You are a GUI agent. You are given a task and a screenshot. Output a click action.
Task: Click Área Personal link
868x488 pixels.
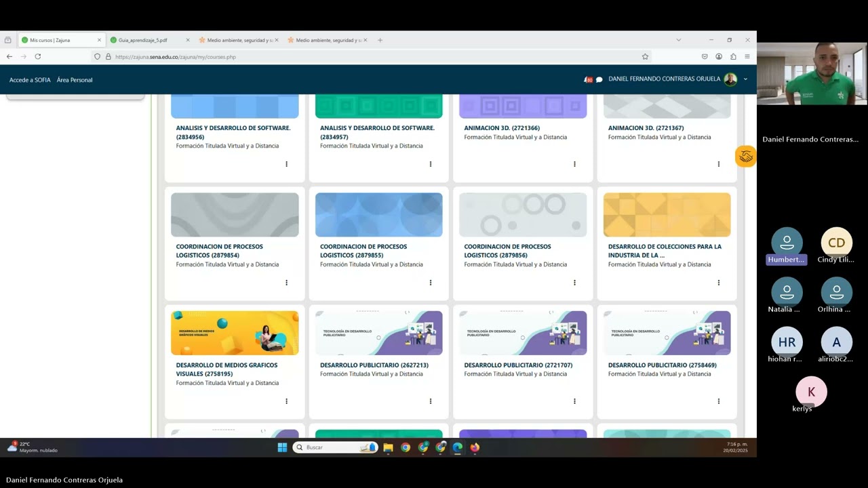(75, 80)
